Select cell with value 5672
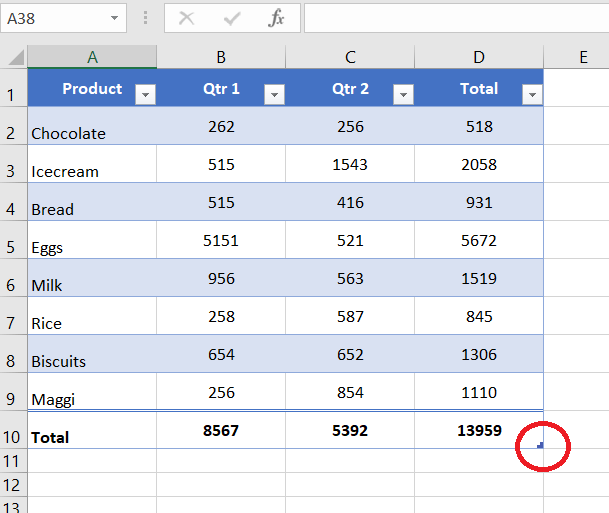This screenshot has width=609, height=513. [479, 240]
